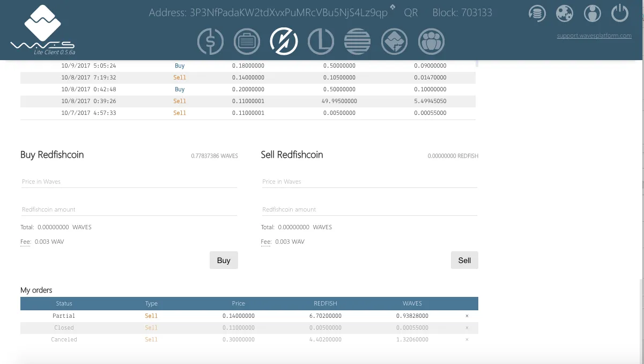The height and width of the screenshot is (364, 644).
Task: Remove the Closed order row using ×
Action: (467, 327)
